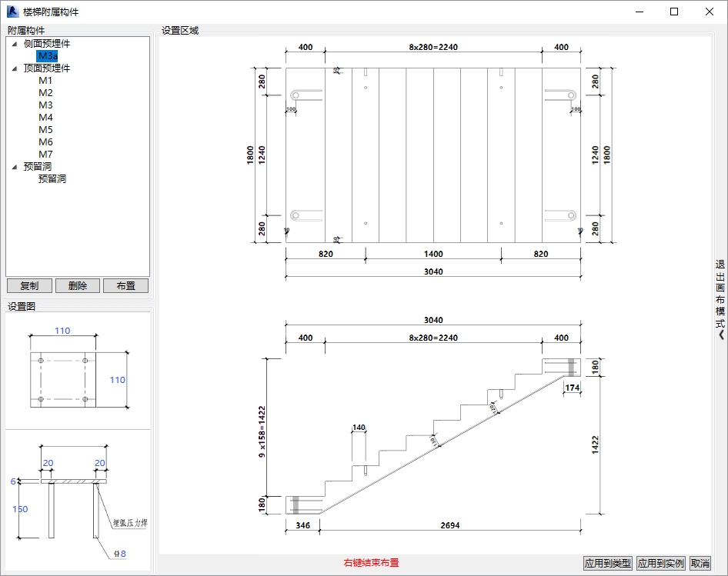Viewport: 728px width, 576px height.
Task: Collapse the 侧面预埋件 tree group
Action: point(15,44)
